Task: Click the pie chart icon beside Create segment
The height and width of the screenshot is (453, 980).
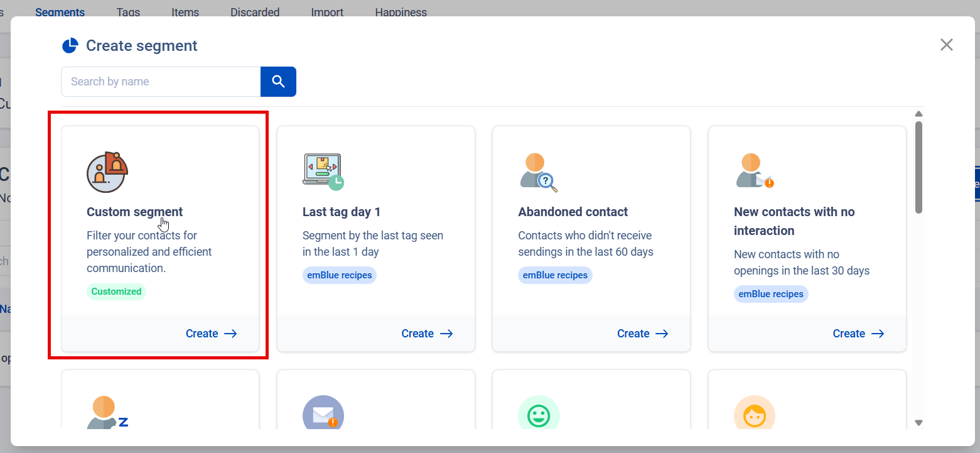Action: (x=70, y=46)
